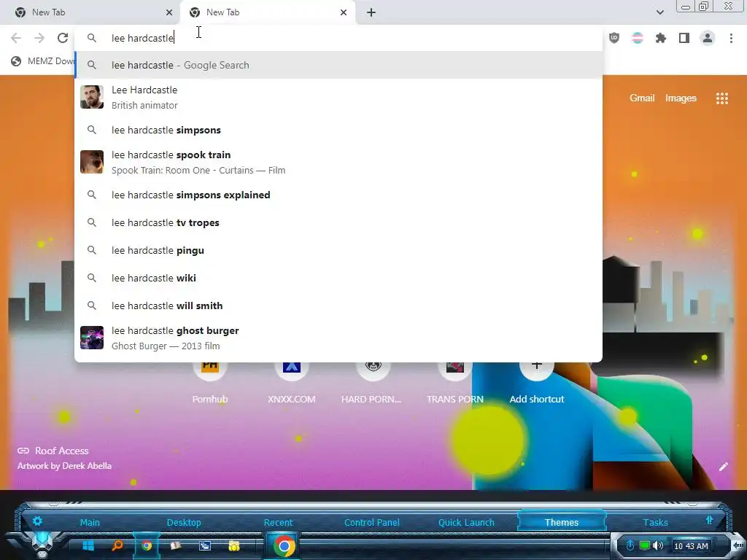Viewport: 747px width, 560px height.
Task: Open the Extensions puzzle piece menu
Action: coord(661,38)
